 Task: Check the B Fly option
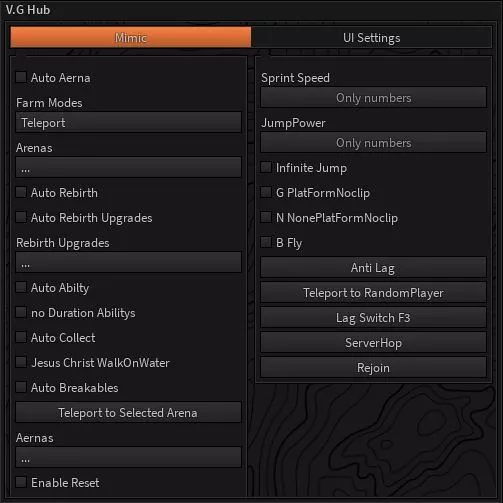266,242
